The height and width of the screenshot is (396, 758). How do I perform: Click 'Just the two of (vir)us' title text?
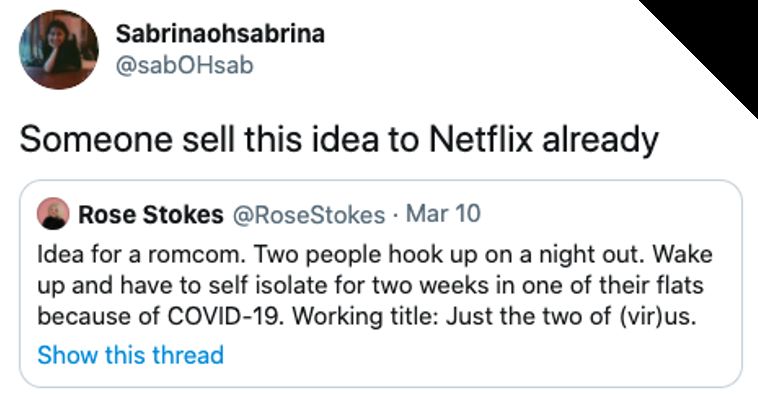tap(571, 316)
